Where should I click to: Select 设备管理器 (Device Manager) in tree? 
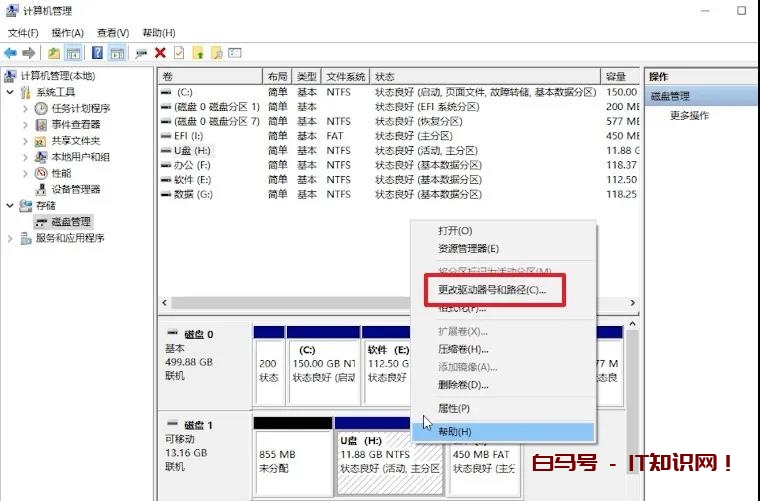pos(76,189)
